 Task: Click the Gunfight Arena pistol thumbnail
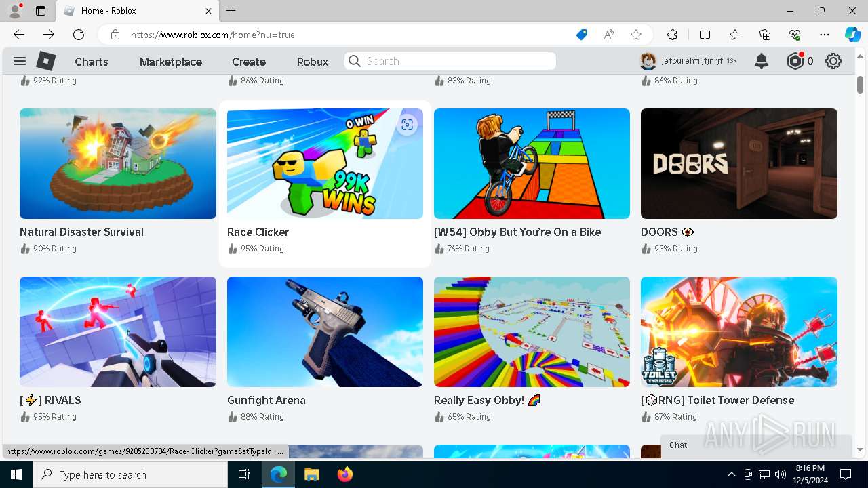tap(325, 331)
